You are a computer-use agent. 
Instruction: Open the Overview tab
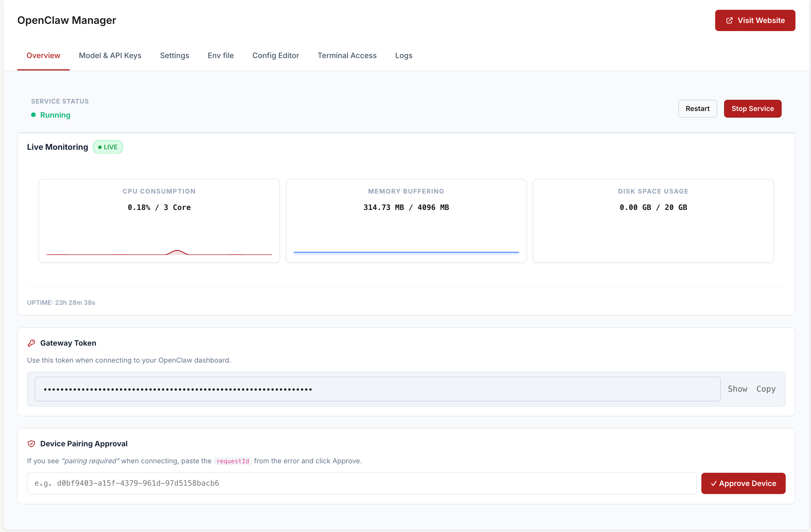[43, 56]
